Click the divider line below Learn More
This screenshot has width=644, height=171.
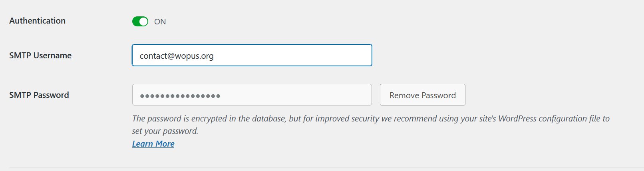tap(320, 167)
